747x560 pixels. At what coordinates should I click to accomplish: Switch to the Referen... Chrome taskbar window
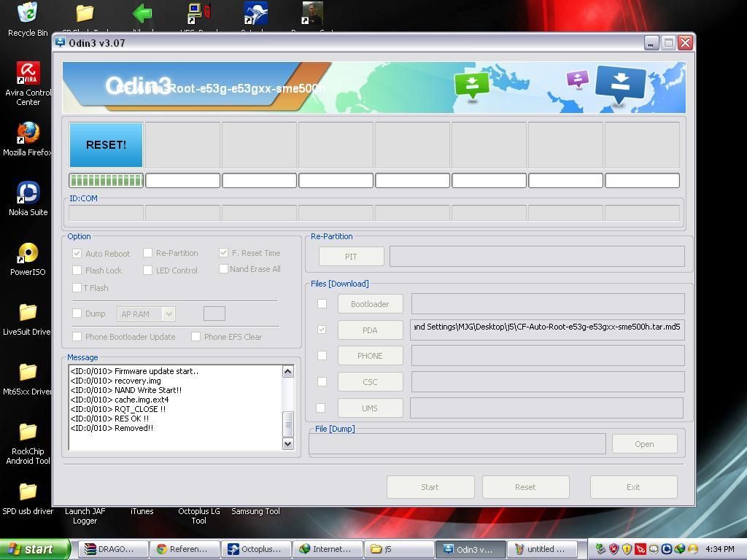(185, 549)
